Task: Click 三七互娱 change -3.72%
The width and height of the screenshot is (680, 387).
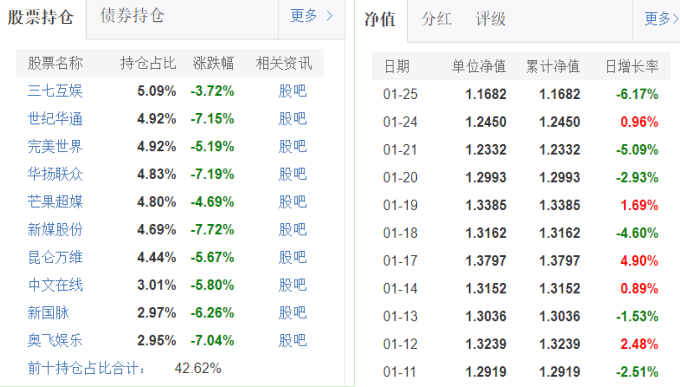Action: pos(212,91)
